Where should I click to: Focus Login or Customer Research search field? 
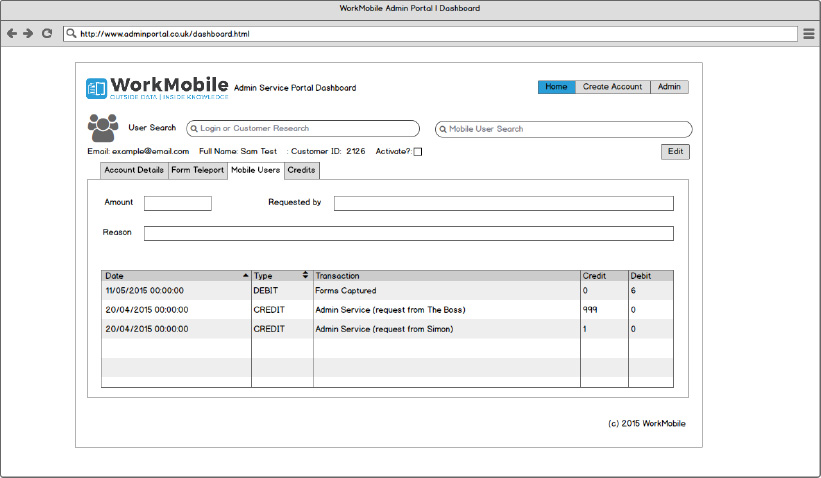pos(303,129)
